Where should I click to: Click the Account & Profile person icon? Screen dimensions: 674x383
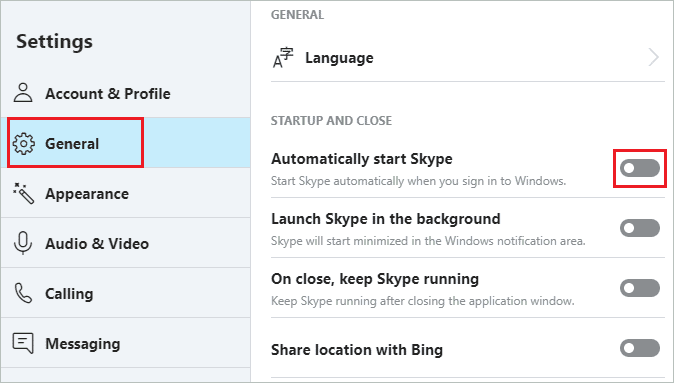(x=23, y=93)
